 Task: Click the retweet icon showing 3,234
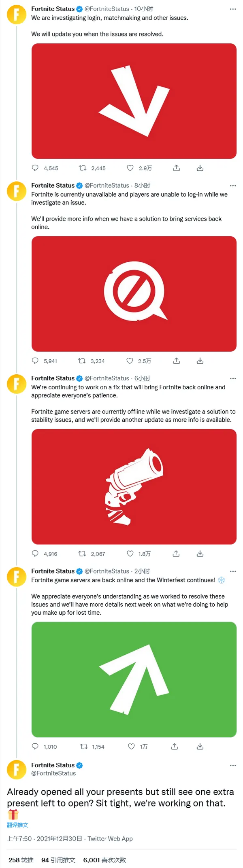pyautogui.click(x=82, y=361)
